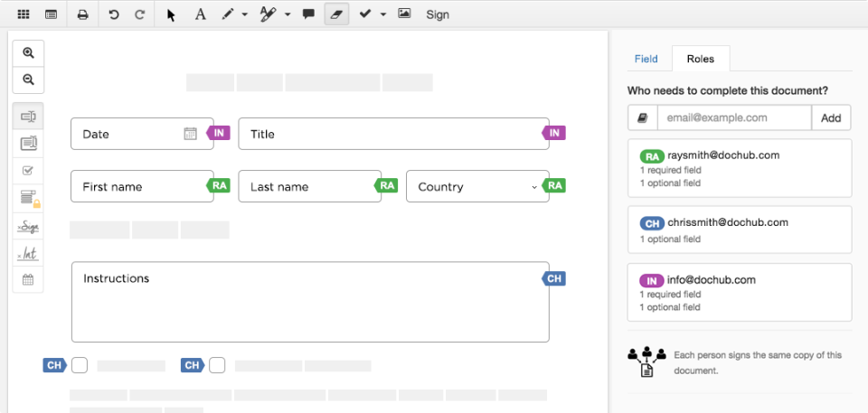Insert an image with picture tool
This screenshot has height=413, width=868.
point(404,14)
